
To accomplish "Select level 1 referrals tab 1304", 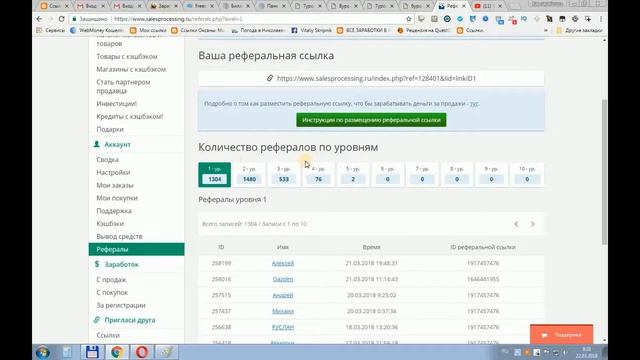I will [x=215, y=175].
